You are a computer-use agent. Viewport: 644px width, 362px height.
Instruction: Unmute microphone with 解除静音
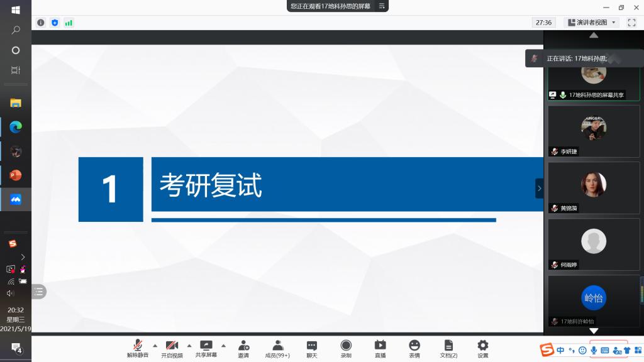pyautogui.click(x=138, y=349)
